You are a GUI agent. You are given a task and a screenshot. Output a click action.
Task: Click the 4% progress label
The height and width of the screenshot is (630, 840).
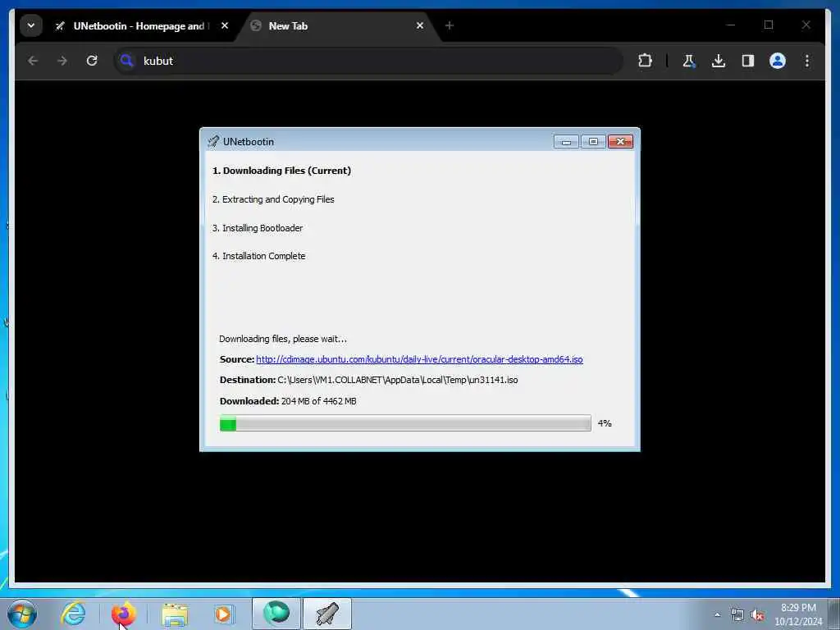tap(605, 423)
